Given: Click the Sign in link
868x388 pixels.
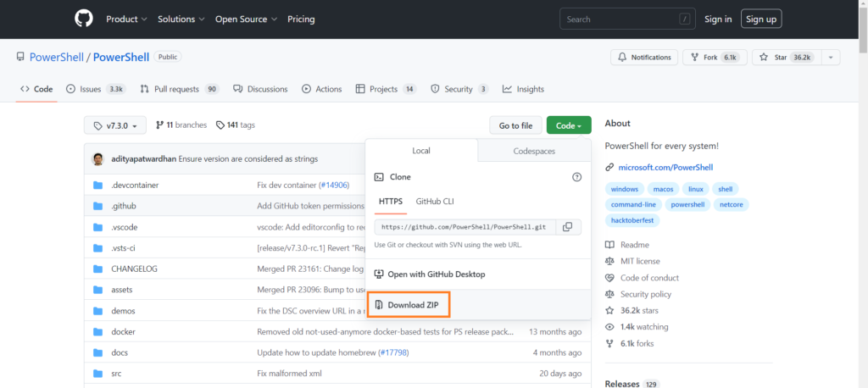Looking at the screenshot, I should tap(718, 19).
